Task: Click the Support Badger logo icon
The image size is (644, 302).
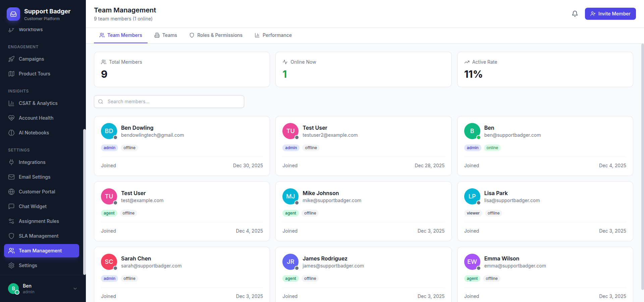Action: point(13,14)
